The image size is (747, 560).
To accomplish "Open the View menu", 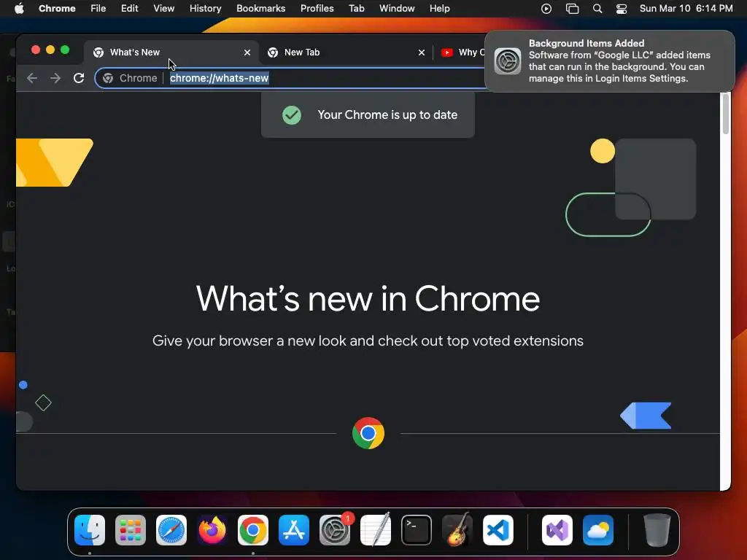I will point(164,9).
